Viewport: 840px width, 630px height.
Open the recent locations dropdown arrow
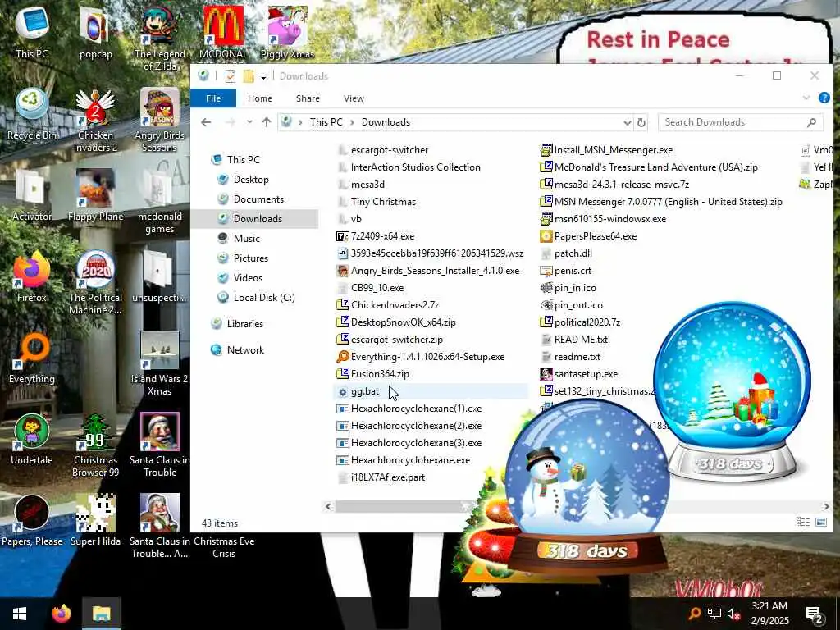tap(249, 122)
